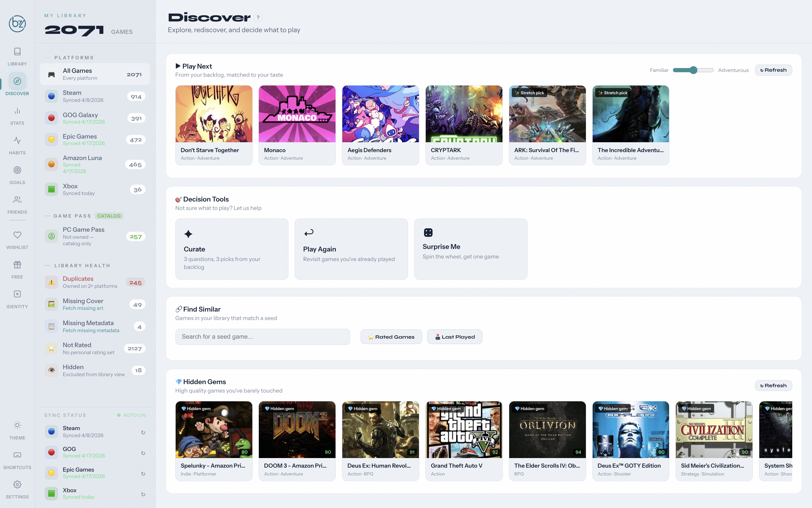
Task: Filter library by GOG Galaxy
Action: (95, 118)
